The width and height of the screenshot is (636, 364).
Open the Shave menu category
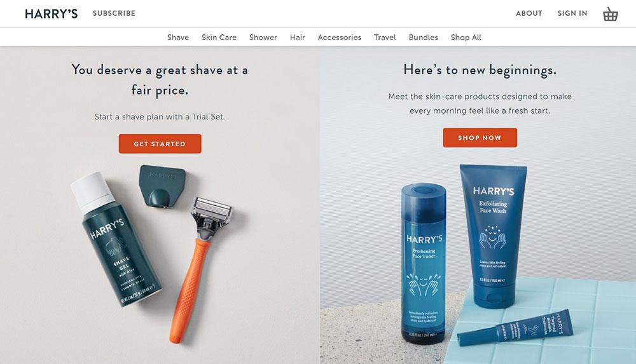(178, 37)
